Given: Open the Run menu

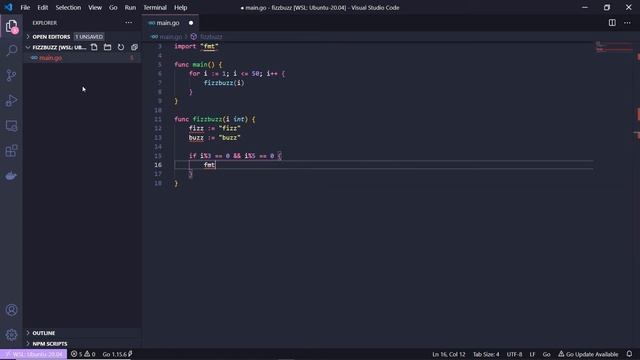Looking at the screenshot, I should 130,7.
